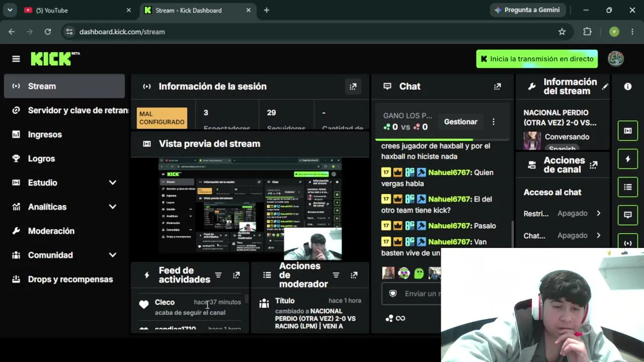Open the profile avatar menu in the header
This screenshot has width=644, height=362.
point(616,59)
